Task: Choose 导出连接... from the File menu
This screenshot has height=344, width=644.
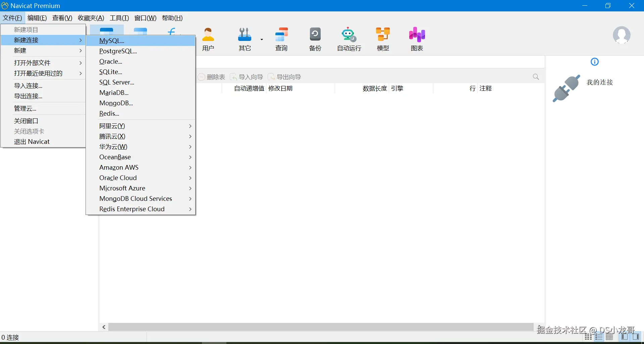Action: pos(43,96)
